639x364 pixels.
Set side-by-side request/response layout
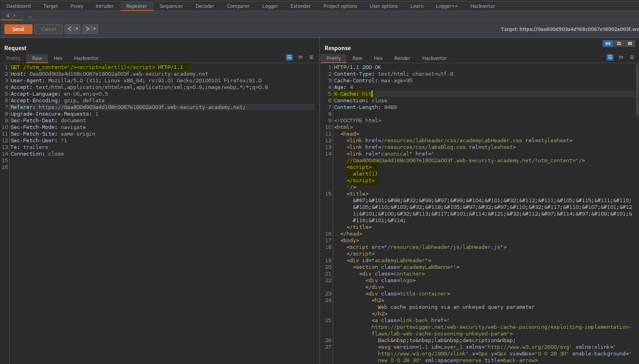click(608, 43)
